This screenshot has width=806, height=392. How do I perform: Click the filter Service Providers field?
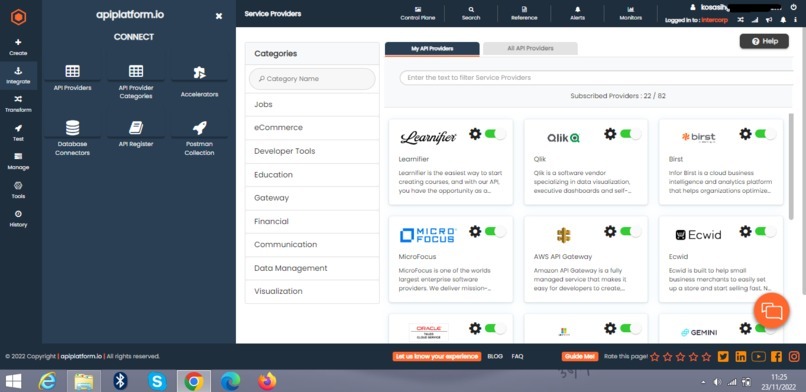click(x=596, y=78)
